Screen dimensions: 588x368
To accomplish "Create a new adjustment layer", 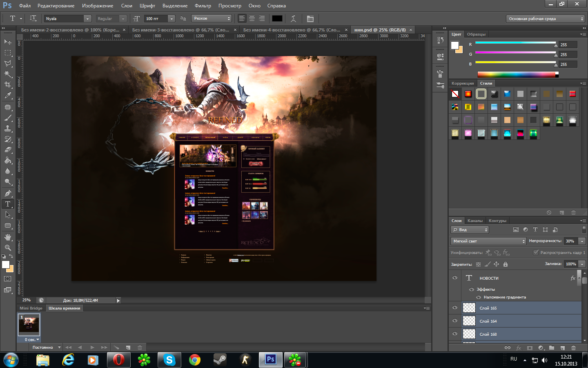I will click(x=541, y=348).
